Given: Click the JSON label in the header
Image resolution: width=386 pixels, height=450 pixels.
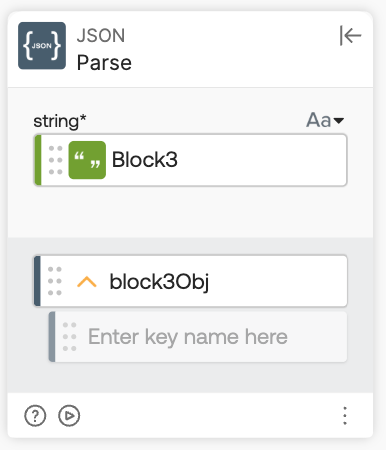Looking at the screenshot, I should point(101,36).
